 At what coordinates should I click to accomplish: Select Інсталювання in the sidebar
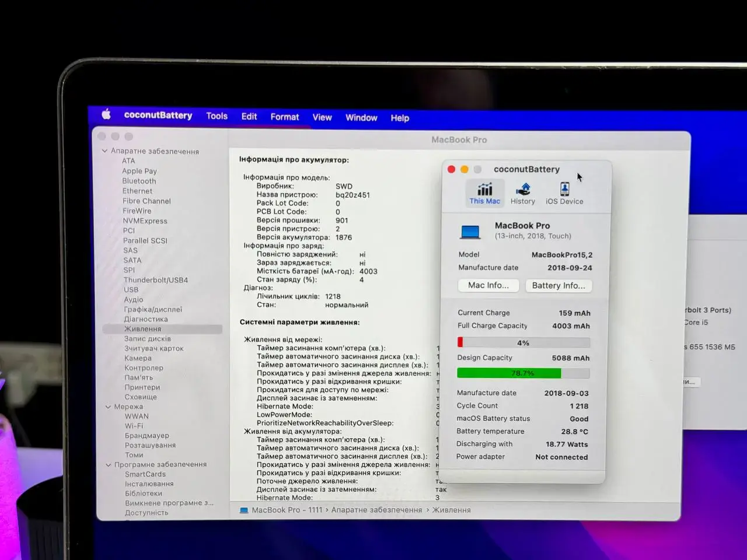149,484
